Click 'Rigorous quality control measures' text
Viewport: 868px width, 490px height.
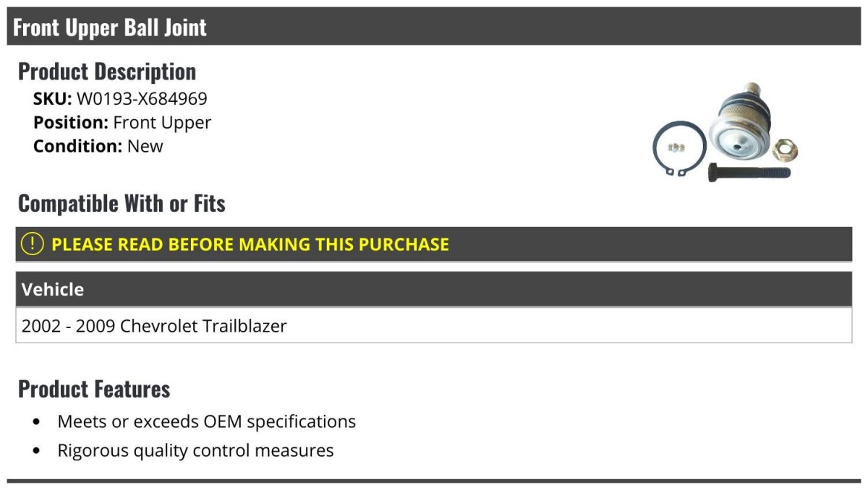pos(195,451)
